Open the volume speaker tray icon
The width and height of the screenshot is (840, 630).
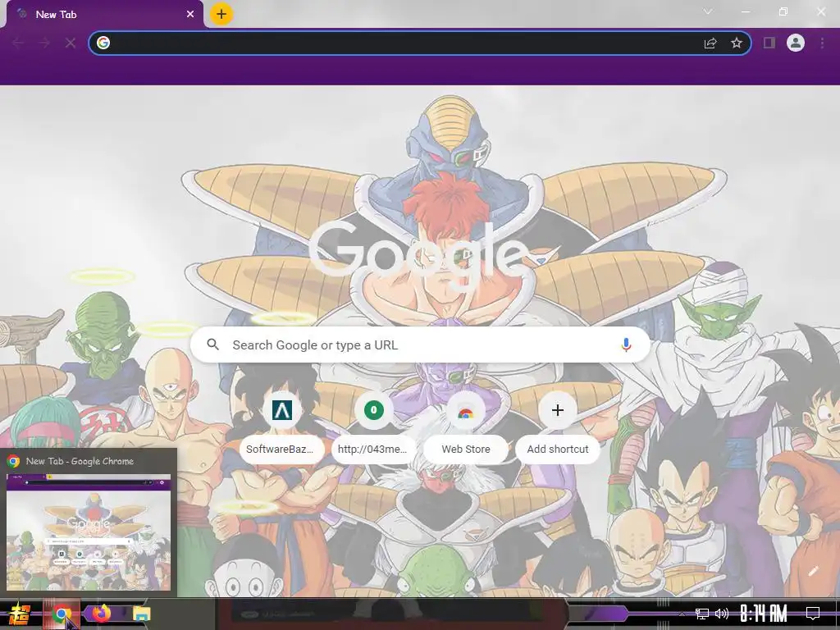(x=722, y=614)
